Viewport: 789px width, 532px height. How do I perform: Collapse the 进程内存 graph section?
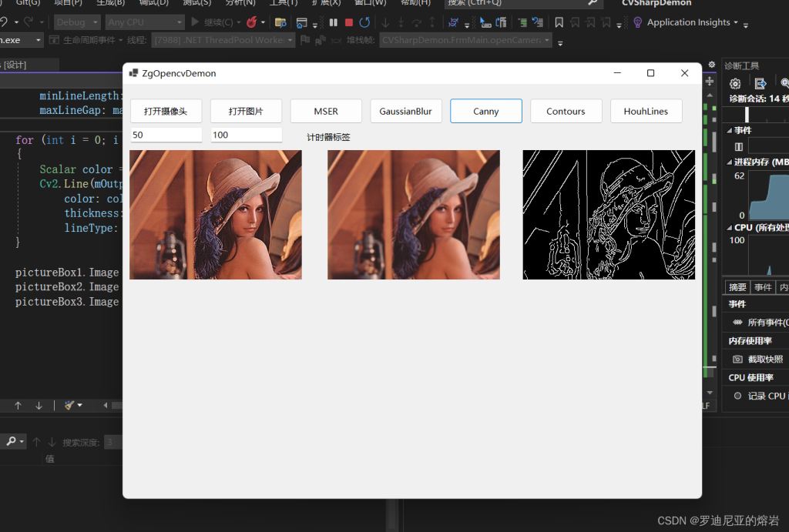(730, 162)
